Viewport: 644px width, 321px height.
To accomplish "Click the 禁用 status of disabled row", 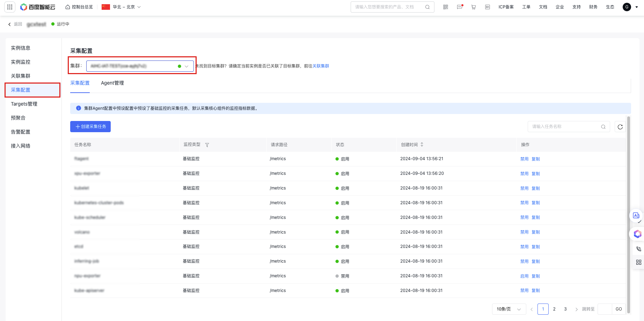I will (342, 276).
